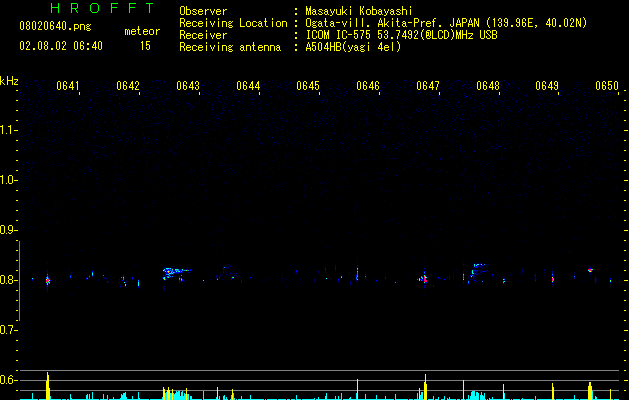Click the 0641 time marker
Image resolution: width=629 pixels, height=400 pixels.
point(68,86)
